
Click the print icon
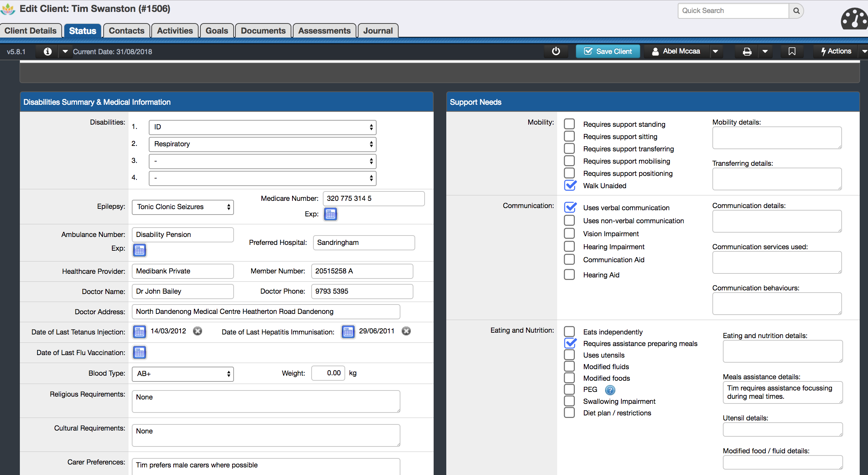(x=747, y=52)
